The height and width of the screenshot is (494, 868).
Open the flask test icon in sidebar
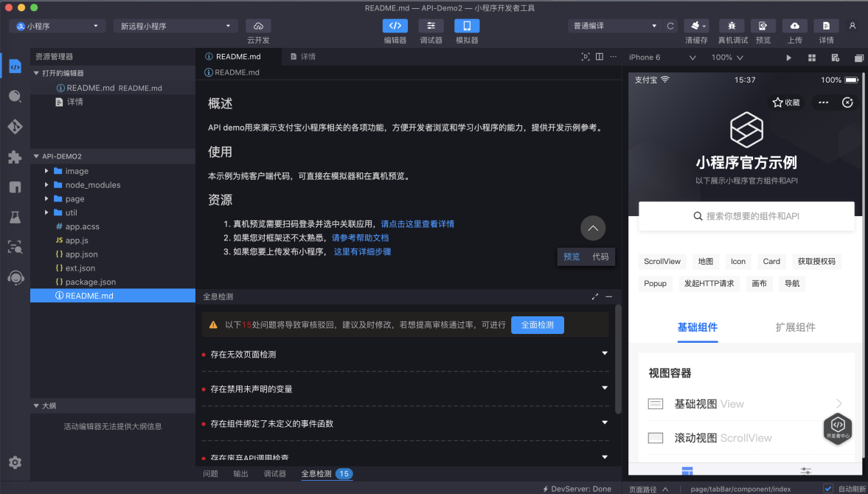pyautogui.click(x=15, y=217)
